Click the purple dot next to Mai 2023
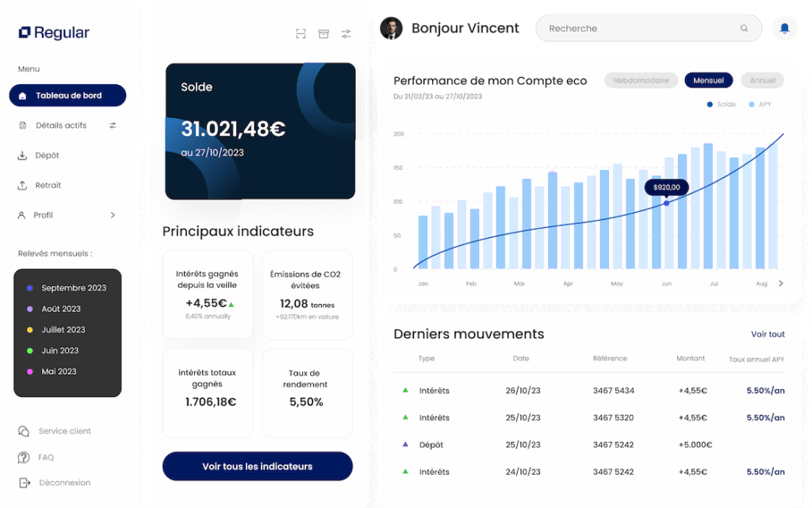The height and width of the screenshot is (508, 812). pyautogui.click(x=30, y=371)
